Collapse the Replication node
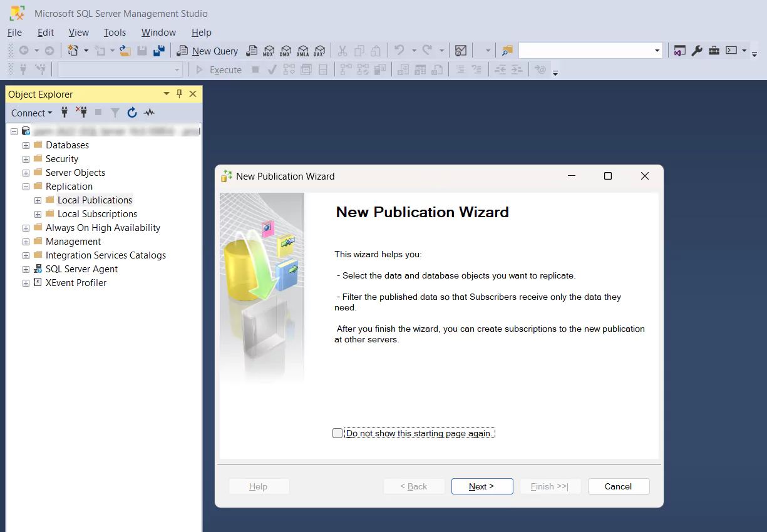767x532 pixels. [25, 186]
